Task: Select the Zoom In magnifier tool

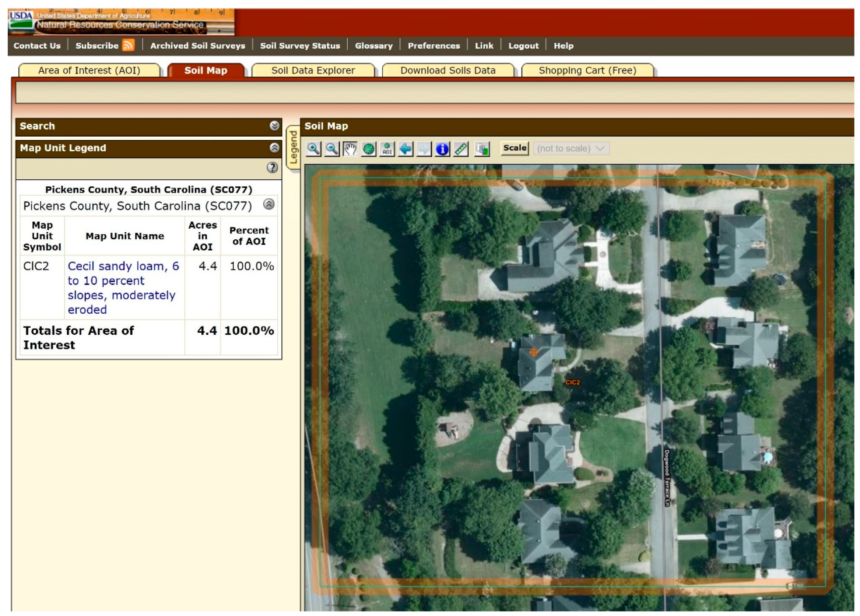Action: [313, 149]
